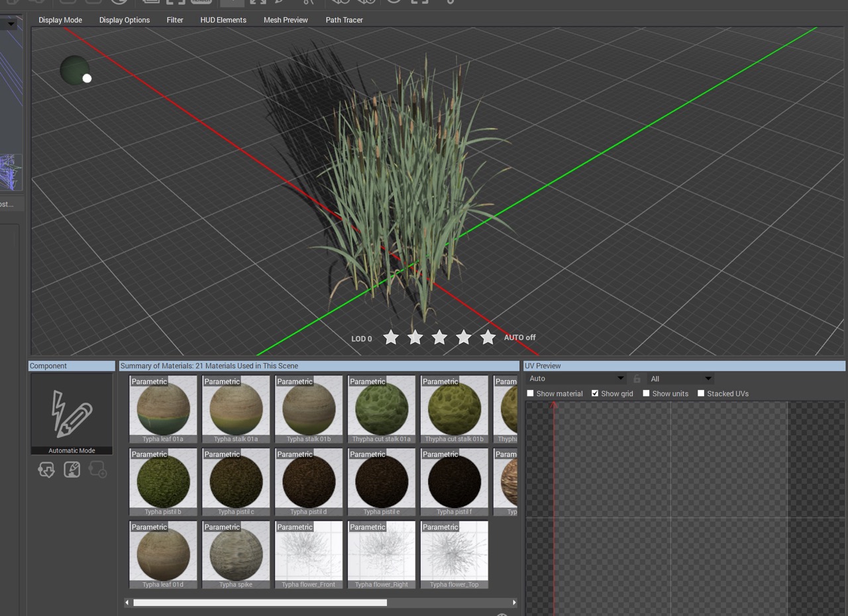Click the Summary of Materials header
Viewport: 848px width, 616px height.
pyautogui.click(x=319, y=366)
